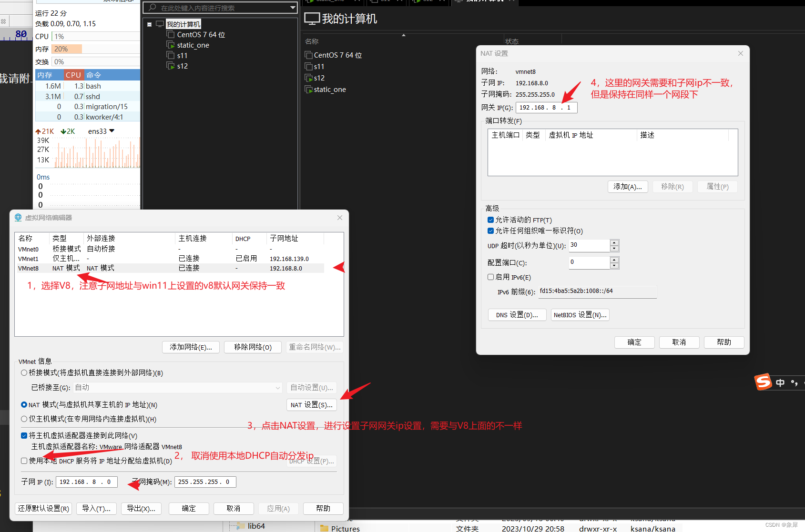Click the s11 icon in the name list

[308, 67]
